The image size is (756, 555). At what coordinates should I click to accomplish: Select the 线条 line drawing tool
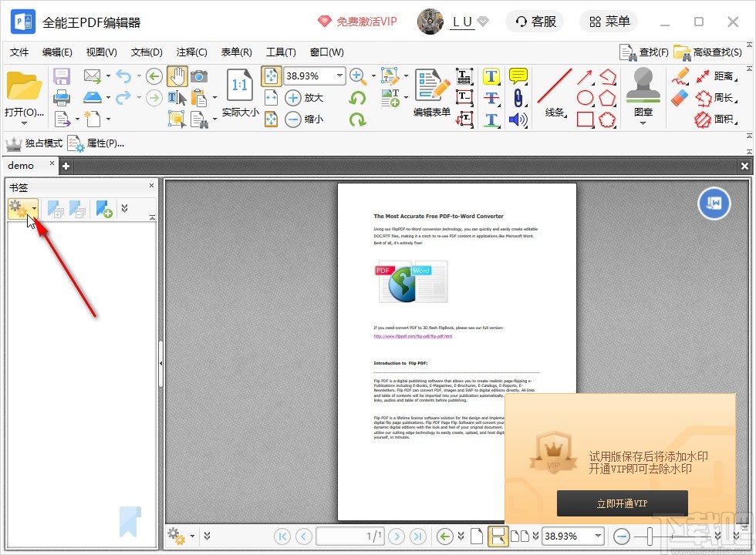(x=555, y=93)
